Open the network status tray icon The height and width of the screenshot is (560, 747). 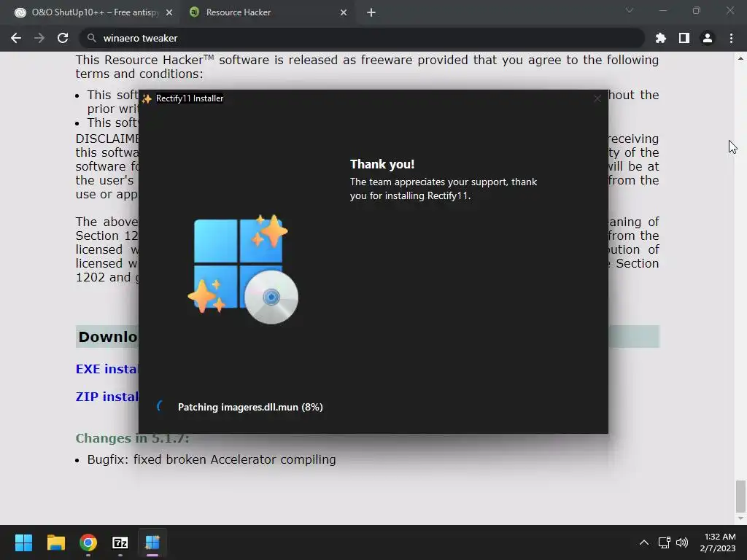pyautogui.click(x=664, y=542)
